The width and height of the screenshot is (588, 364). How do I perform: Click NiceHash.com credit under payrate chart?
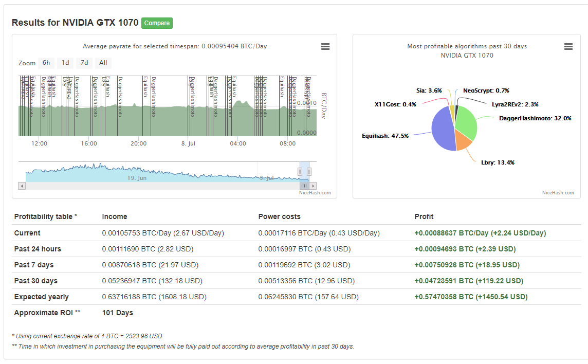pos(315,193)
